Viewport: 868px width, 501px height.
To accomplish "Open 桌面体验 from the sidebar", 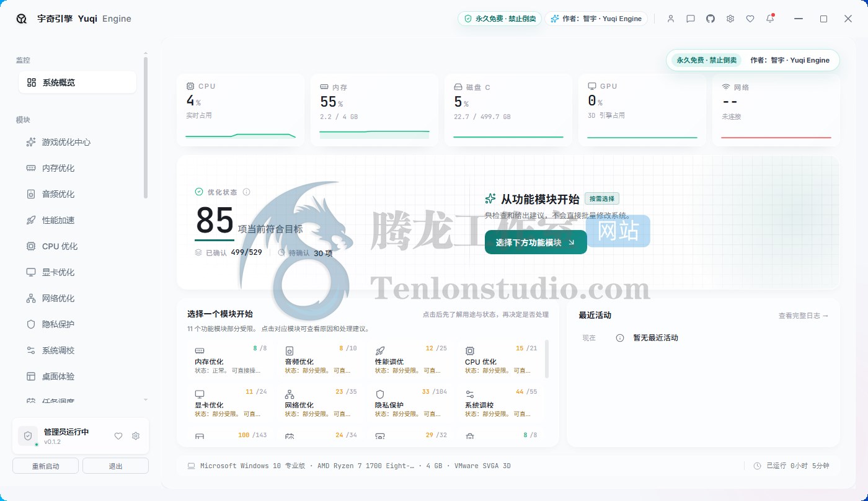I will 77,376.
